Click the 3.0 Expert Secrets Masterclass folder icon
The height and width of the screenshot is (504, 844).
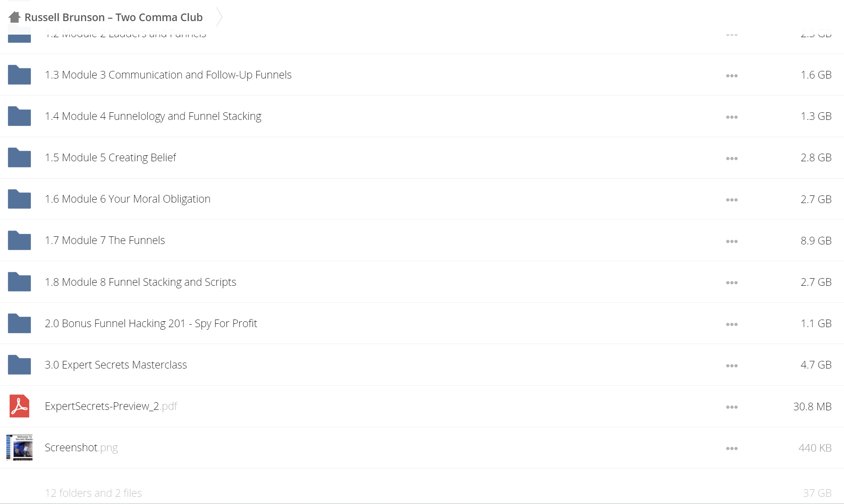click(19, 365)
